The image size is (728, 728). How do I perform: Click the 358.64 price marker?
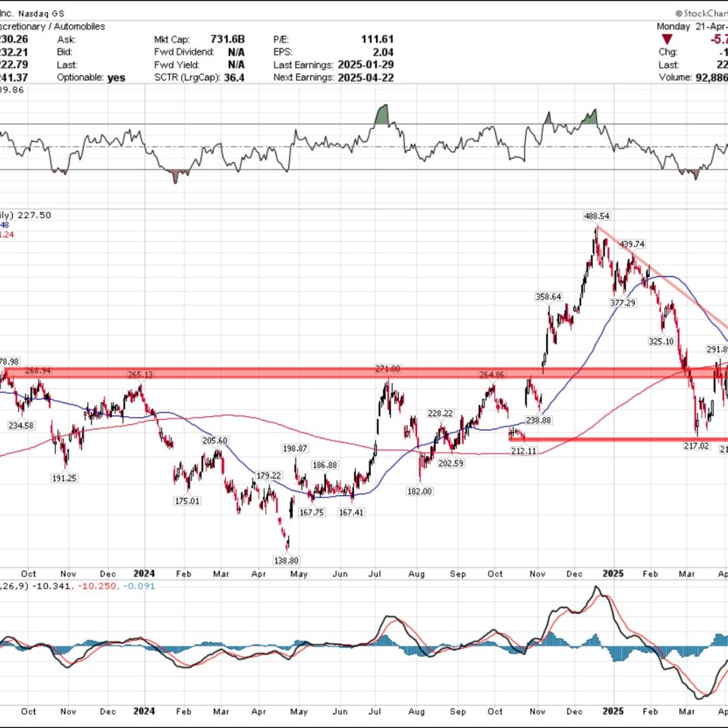(548, 297)
